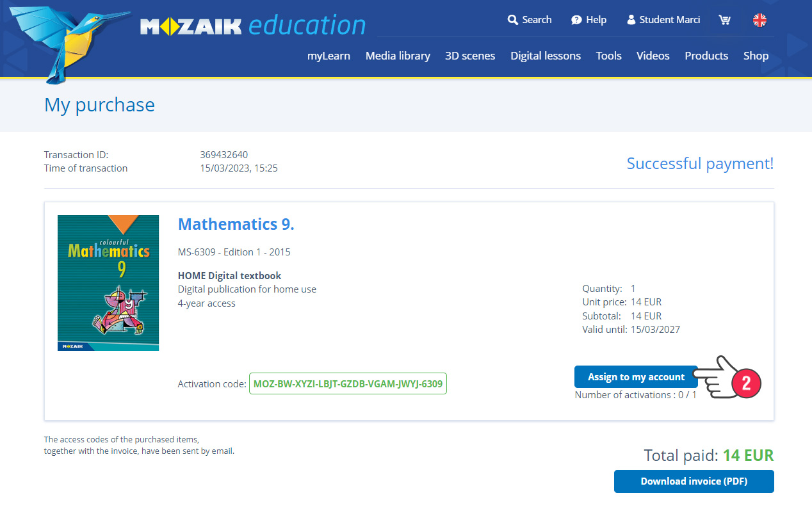Click the Mozaik education wordmark
812x516 pixels.
pyautogui.click(x=253, y=26)
